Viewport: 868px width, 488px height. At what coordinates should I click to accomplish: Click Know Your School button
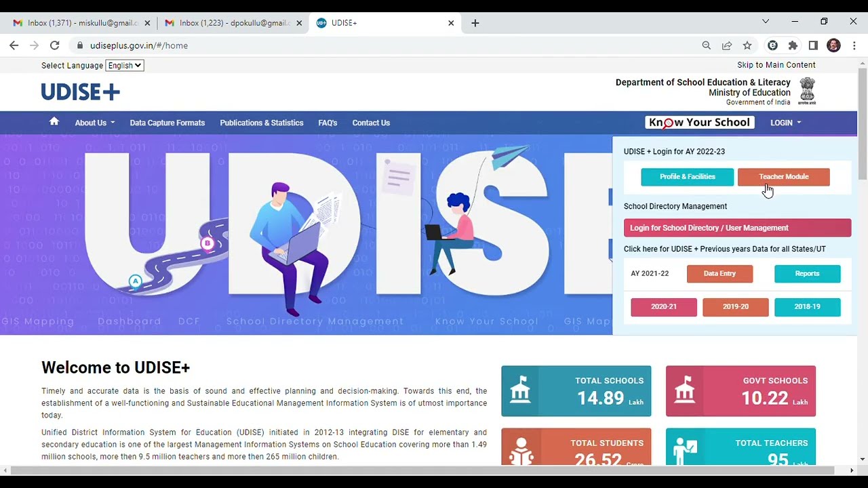[700, 123]
